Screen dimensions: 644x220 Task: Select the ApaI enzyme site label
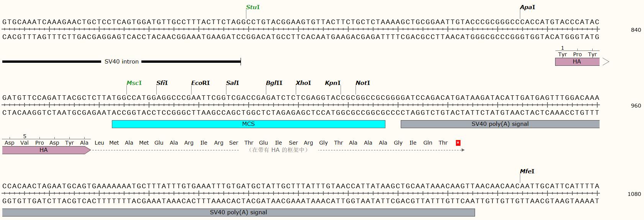pyautogui.click(x=527, y=7)
